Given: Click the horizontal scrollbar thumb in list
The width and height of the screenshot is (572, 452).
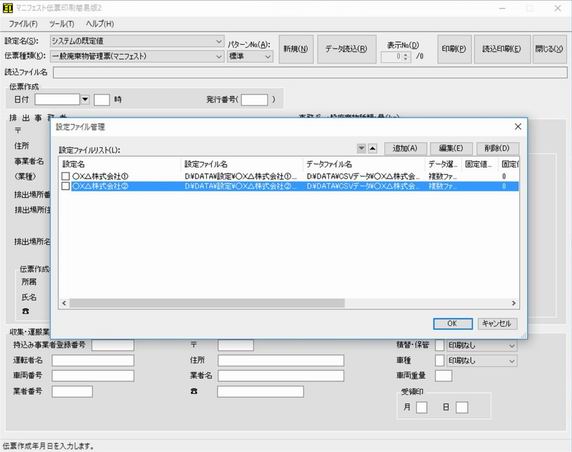Looking at the screenshot, I should point(207,303).
